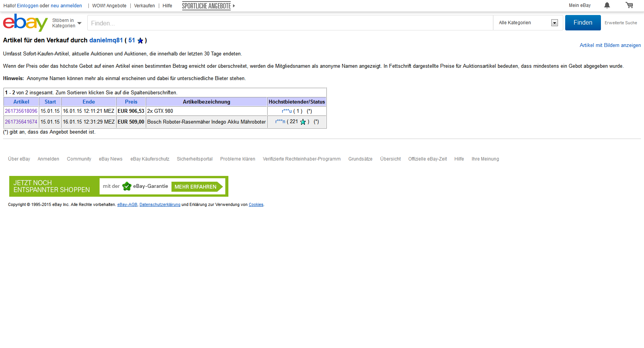Click end time 16.01.15 12:31:29 MEZ

tap(88, 122)
